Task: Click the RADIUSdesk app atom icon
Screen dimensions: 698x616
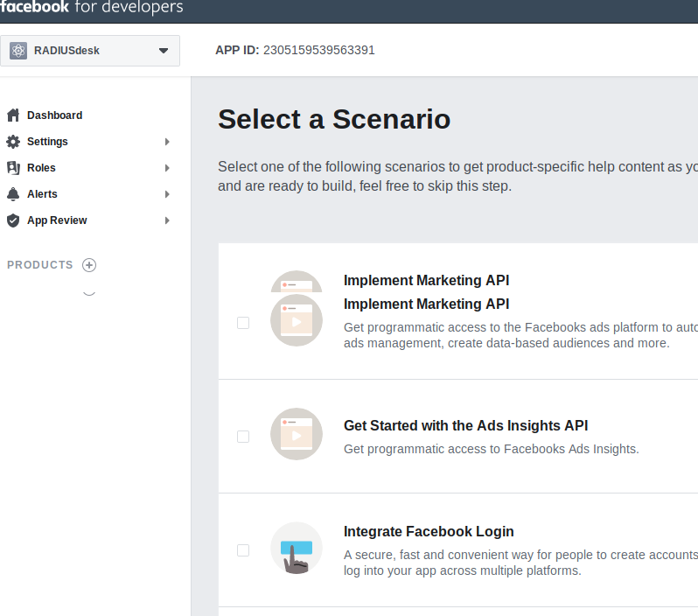Action: point(18,51)
